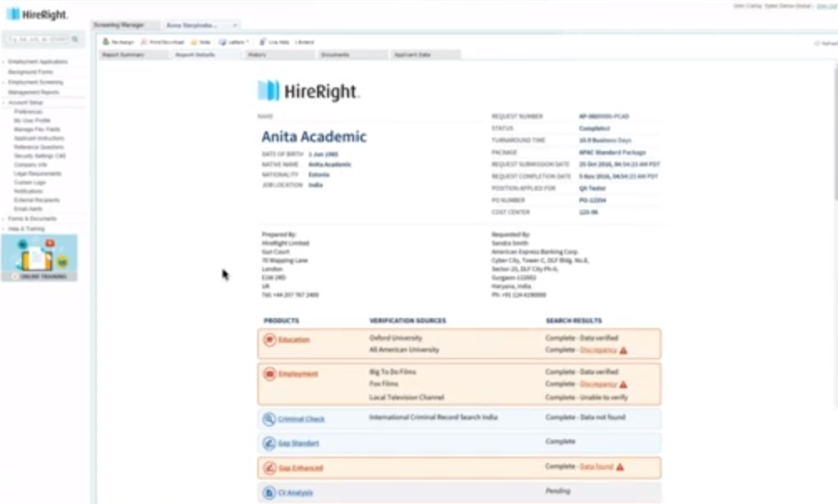
Task: Click Discrepancy link for Fox Films
Action: pos(598,384)
